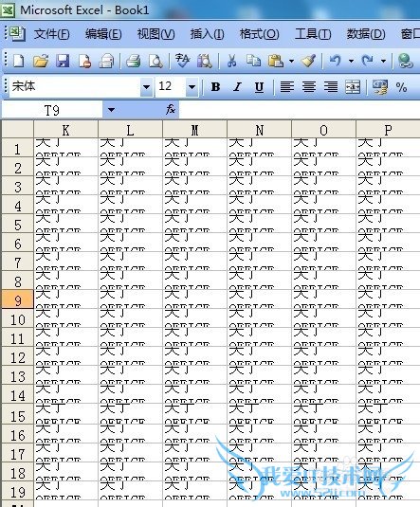Print the sheet using the printer icon

coord(133,61)
